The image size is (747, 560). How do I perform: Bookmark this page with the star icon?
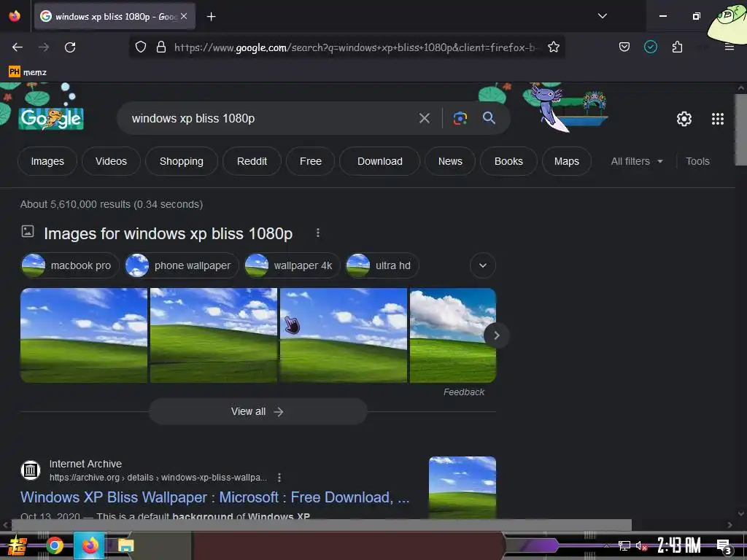[553, 47]
